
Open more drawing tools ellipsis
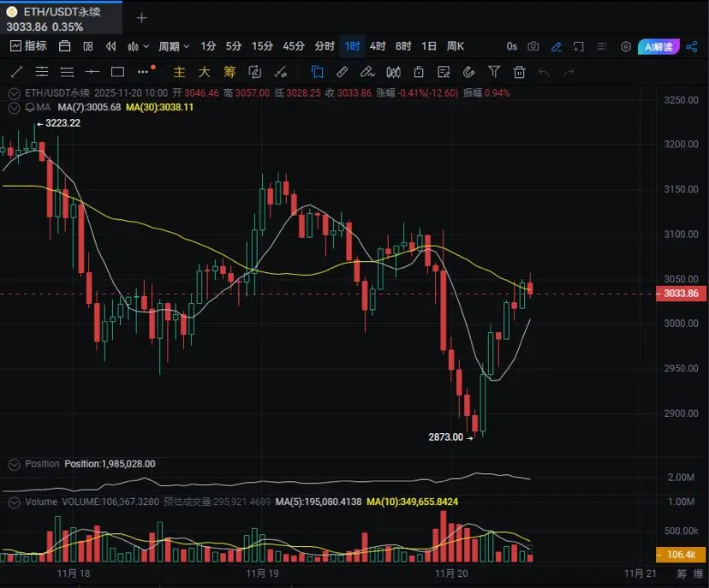point(143,72)
